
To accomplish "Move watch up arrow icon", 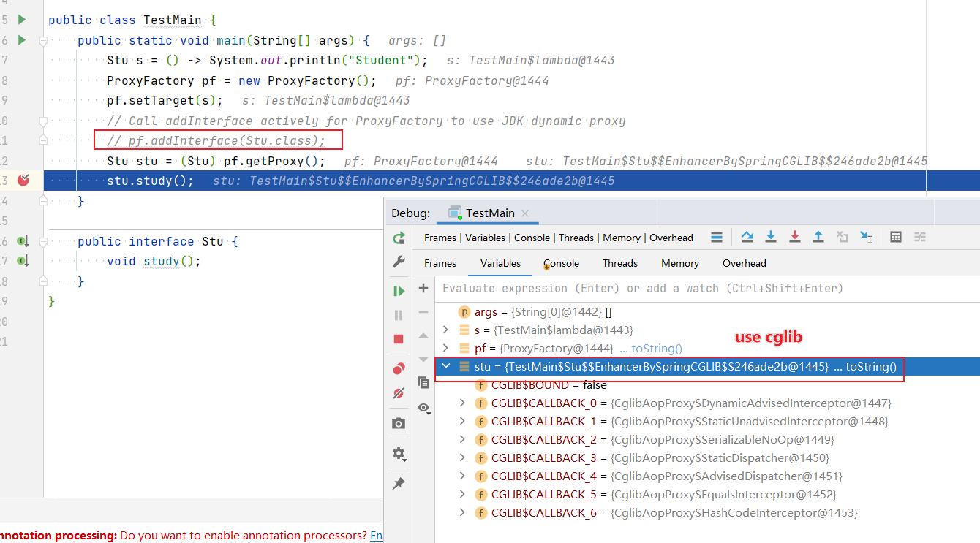I will click(423, 335).
